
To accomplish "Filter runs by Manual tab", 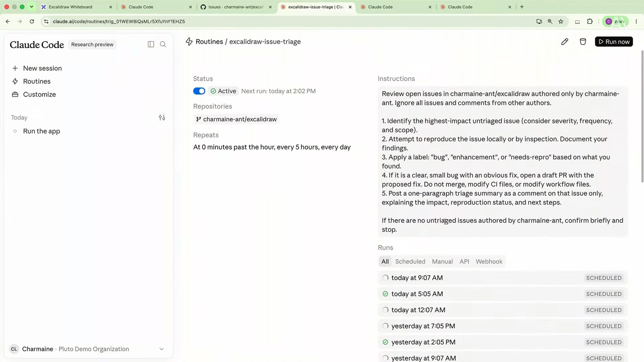I will coord(442,261).
